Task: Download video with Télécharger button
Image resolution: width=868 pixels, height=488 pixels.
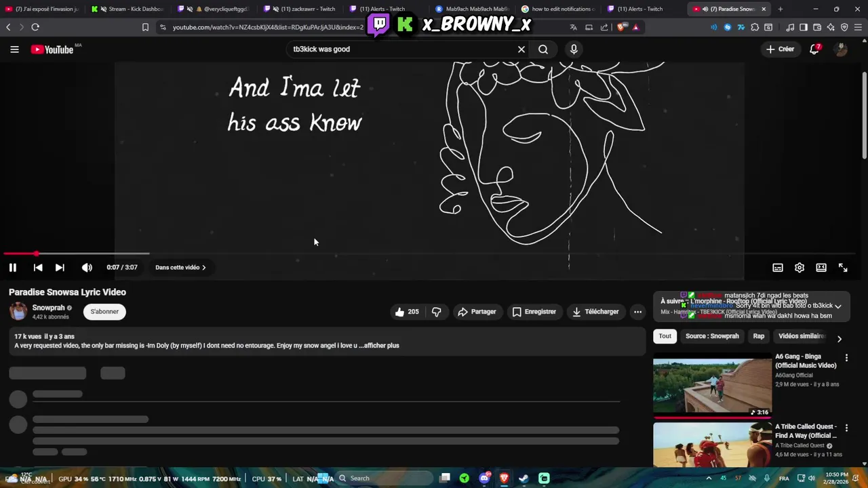Action: click(595, 312)
